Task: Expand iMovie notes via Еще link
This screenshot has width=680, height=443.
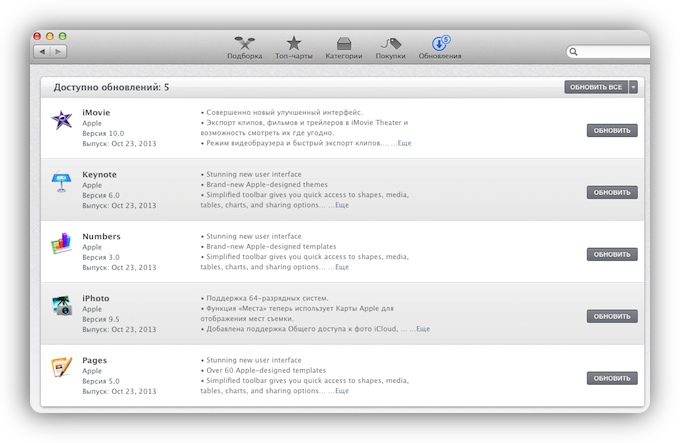Action: click(x=404, y=143)
